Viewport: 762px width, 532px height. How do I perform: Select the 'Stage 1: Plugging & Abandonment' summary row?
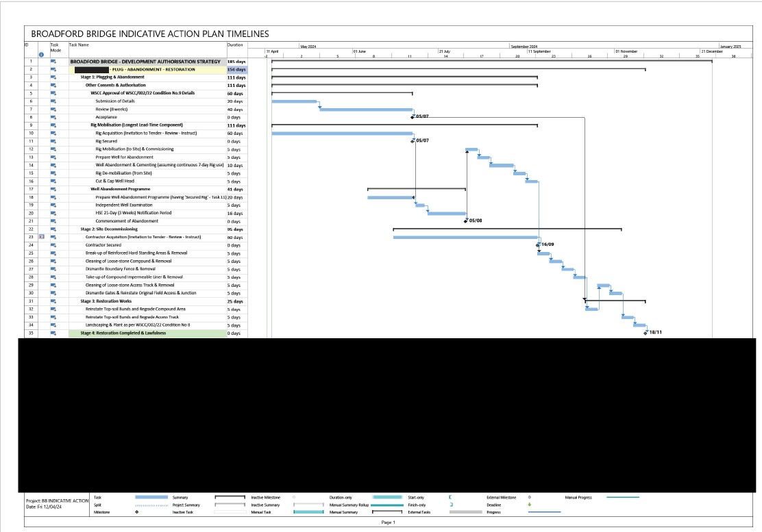point(112,77)
